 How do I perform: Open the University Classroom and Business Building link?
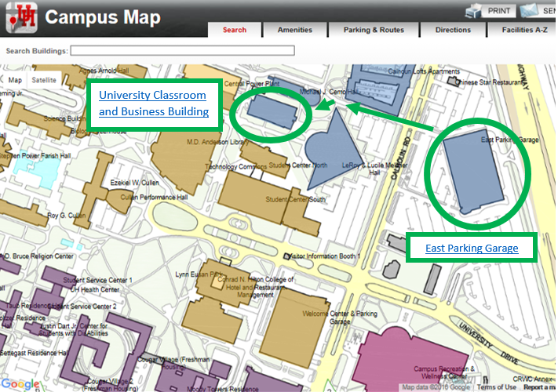point(152,103)
